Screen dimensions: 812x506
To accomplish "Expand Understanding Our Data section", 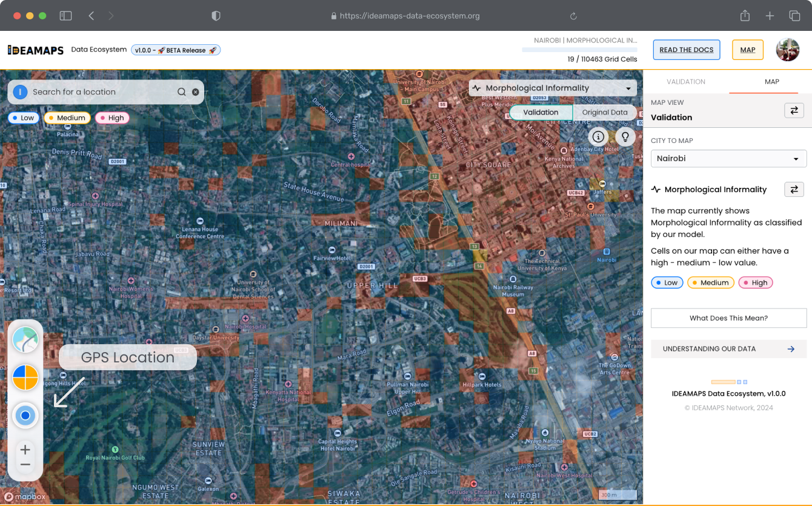I will [728, 349].
